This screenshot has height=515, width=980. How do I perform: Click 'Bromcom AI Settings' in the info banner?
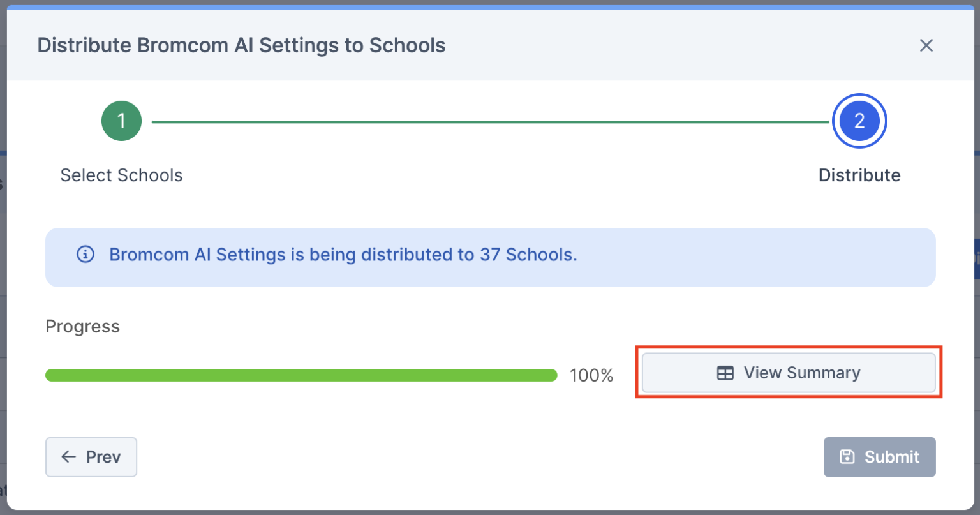pos(198,255)
